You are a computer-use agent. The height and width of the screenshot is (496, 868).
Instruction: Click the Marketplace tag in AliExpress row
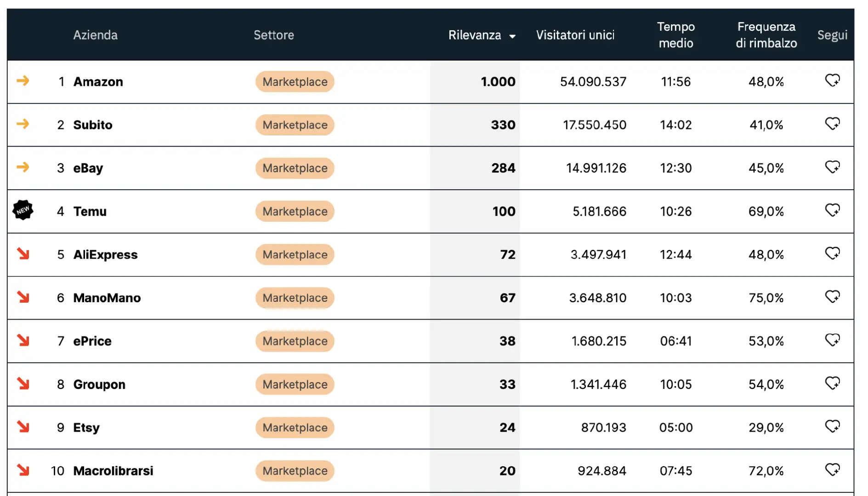[x=295, y=254]
